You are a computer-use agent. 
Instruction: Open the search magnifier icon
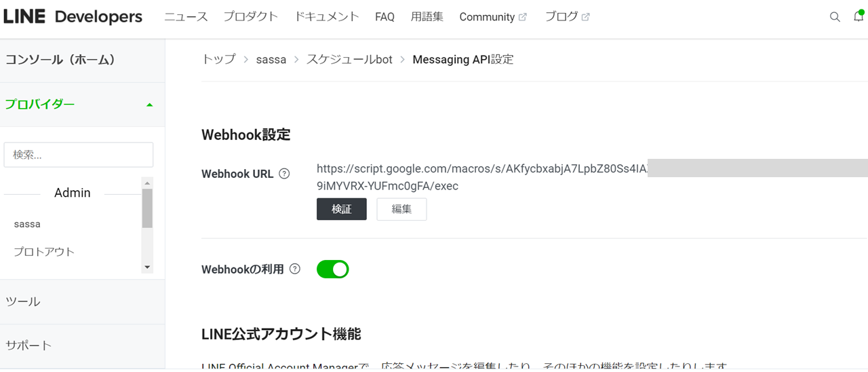point(835,17)
